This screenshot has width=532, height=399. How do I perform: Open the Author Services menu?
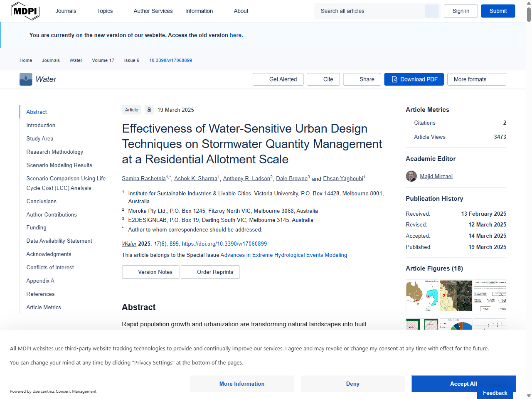tap(153, 11)
